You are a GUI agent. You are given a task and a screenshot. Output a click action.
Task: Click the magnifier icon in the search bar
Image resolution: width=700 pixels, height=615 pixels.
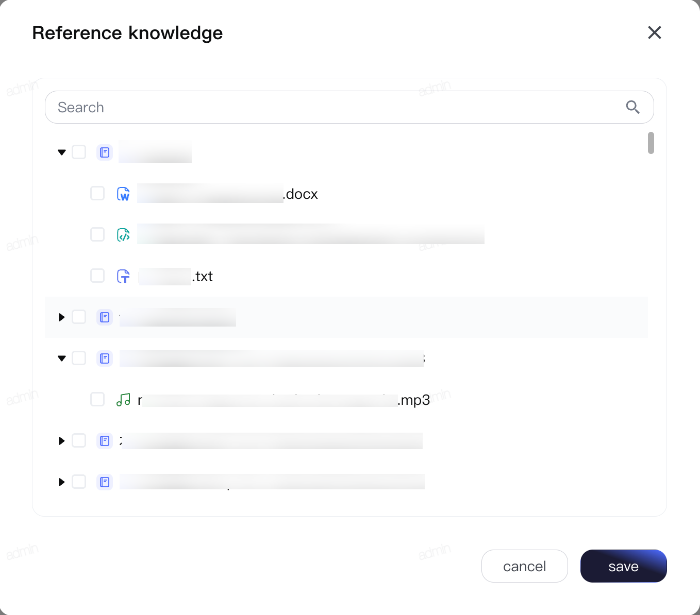coord(632,107)
